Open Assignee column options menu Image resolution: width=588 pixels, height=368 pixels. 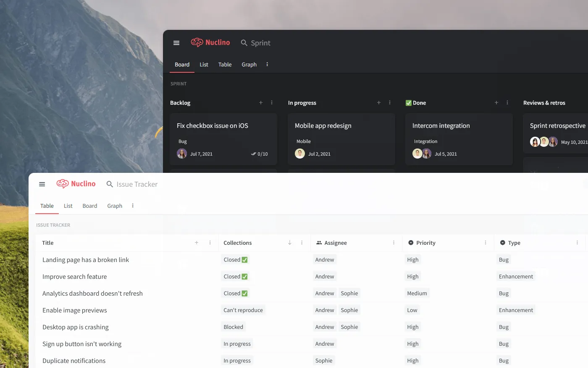[x=394, y=243]
